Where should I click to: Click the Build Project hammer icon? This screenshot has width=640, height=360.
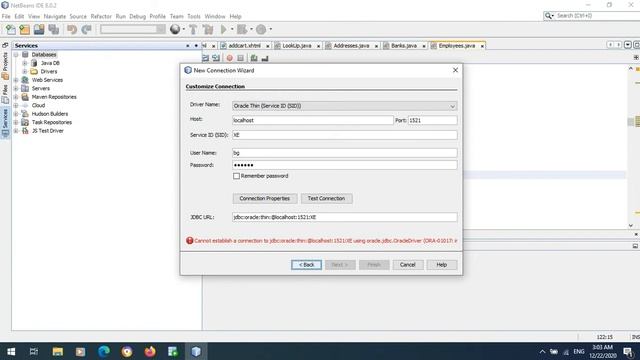(x=193, y=29)
